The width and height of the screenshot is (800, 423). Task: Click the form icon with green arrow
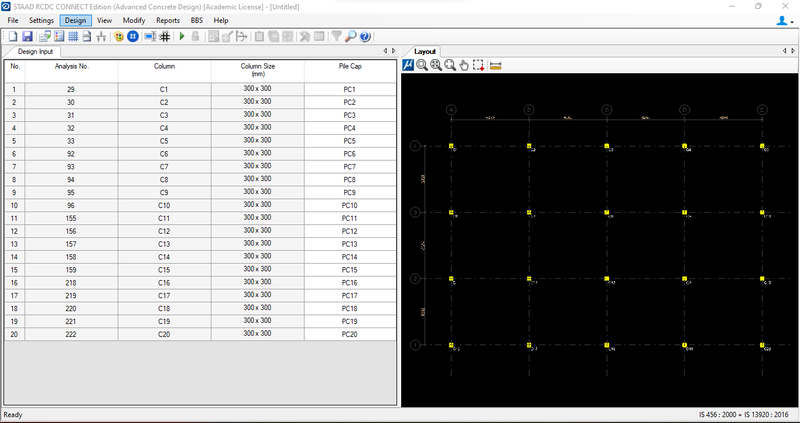pyautogui.click(x=45, y=36)
